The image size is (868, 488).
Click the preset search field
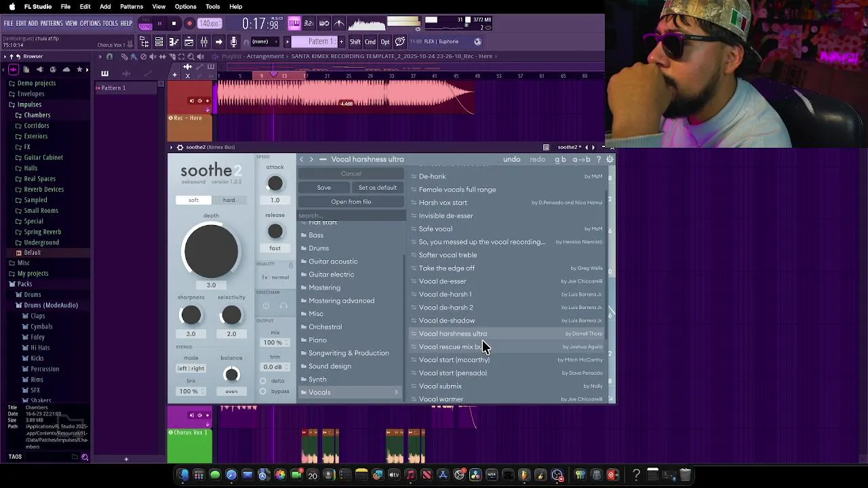tap(351, 216)
